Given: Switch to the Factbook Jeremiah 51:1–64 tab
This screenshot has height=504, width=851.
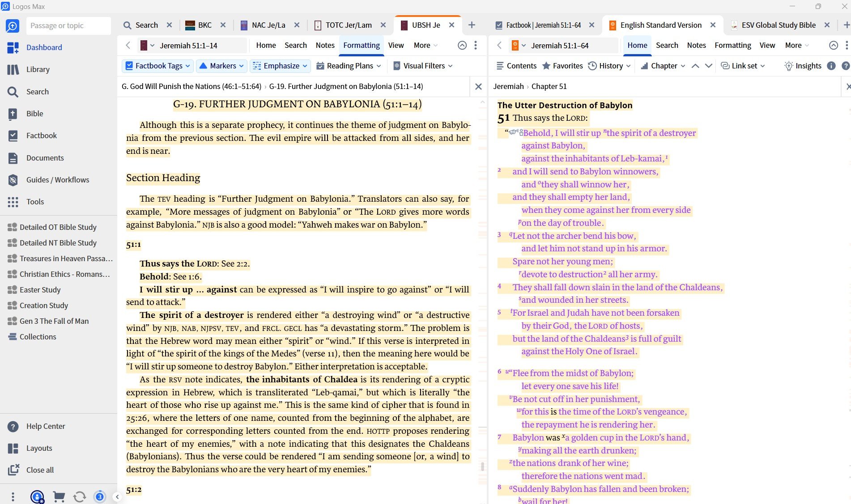Looking at the screenshot, I should 538,25.
